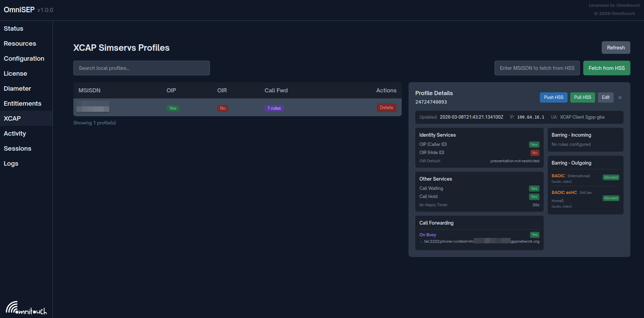Click the Omnitouch logo at bottom of sidebar
Screen dimensions: 644x318
click(26, 308)
